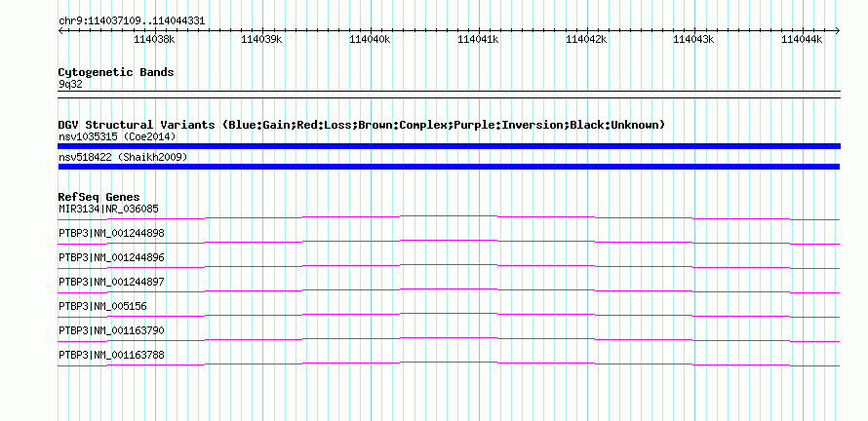Click the 114039k ruler tick label
This screenshot has height=421, width=868.
[261, 39]
